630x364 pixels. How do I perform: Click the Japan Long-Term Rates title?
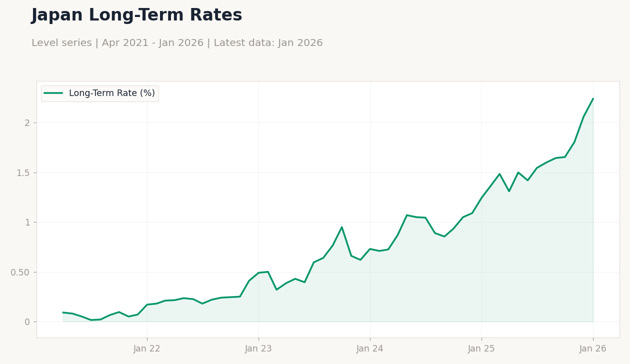pos(136,15)
